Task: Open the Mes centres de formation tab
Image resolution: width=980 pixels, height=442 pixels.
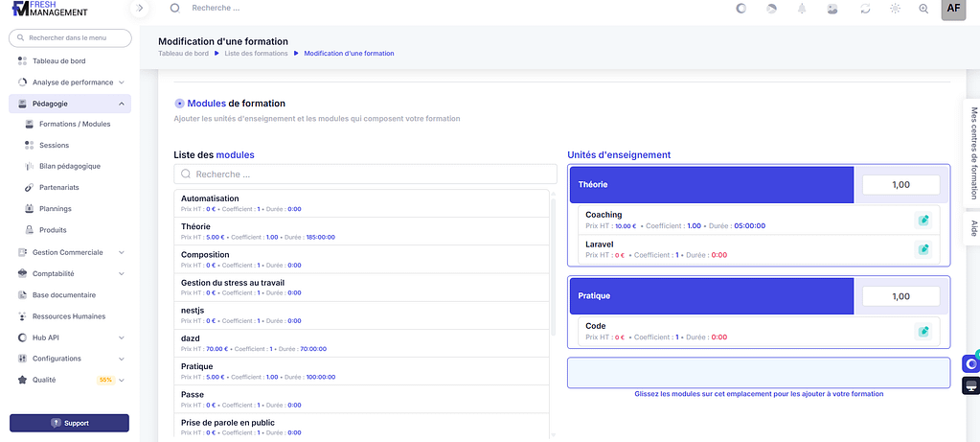Action: tap(973, 153)
